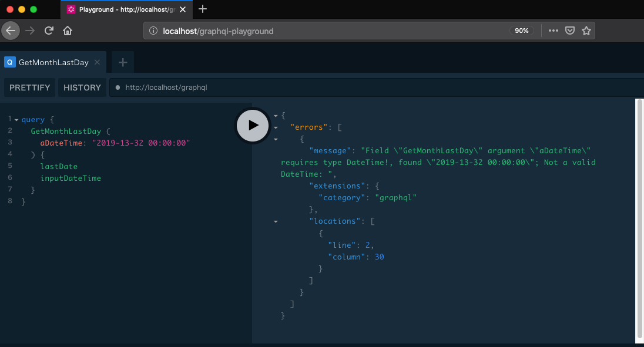
Task: Collapse the query block on line 1
Action: coord(16,120)
